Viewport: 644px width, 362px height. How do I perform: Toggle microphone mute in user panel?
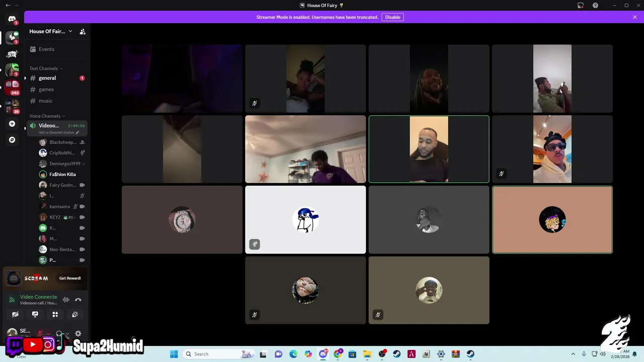click(40, 333)
